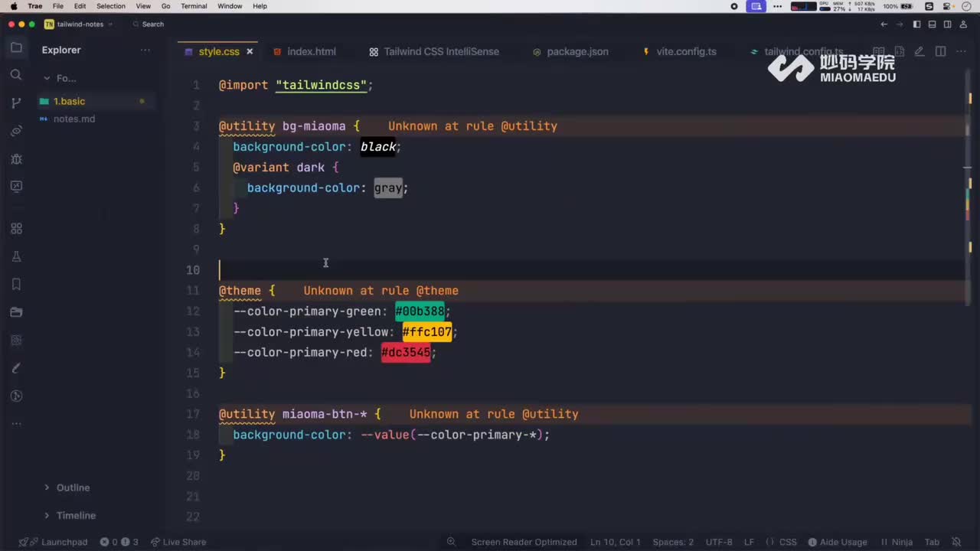Open the Source Control view
This screenshot has height=551, width=980.
(16, 103)
